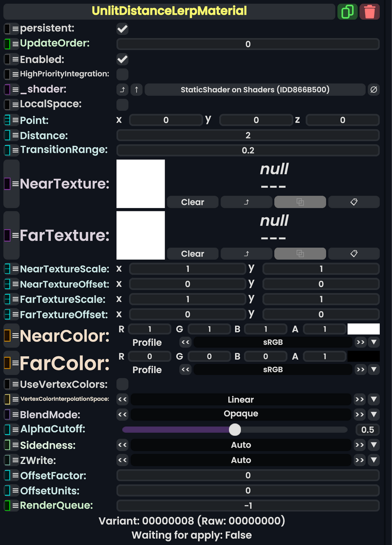Click the Clear button under NearTexture
392x545 pixels.
tap(192, 202)
